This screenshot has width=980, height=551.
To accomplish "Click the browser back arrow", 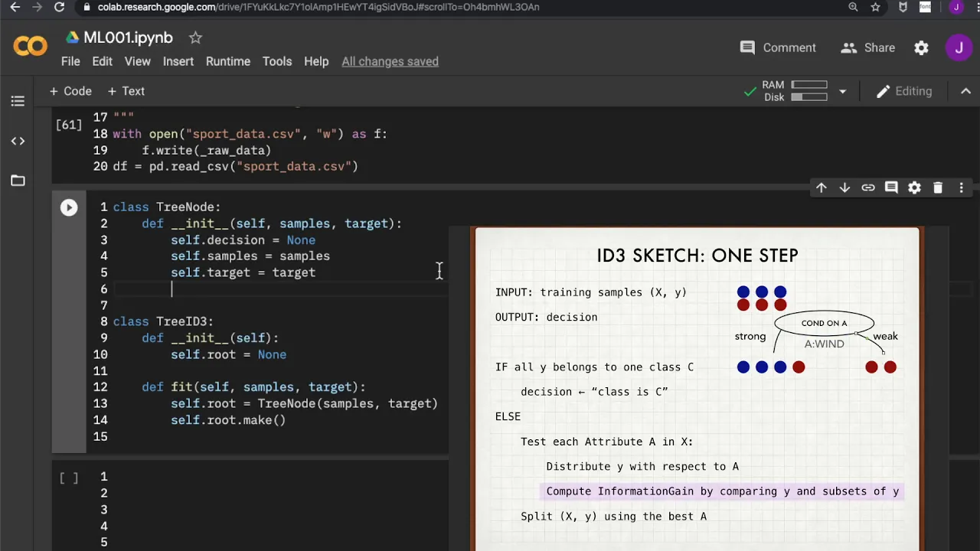I will coord(15,7).
